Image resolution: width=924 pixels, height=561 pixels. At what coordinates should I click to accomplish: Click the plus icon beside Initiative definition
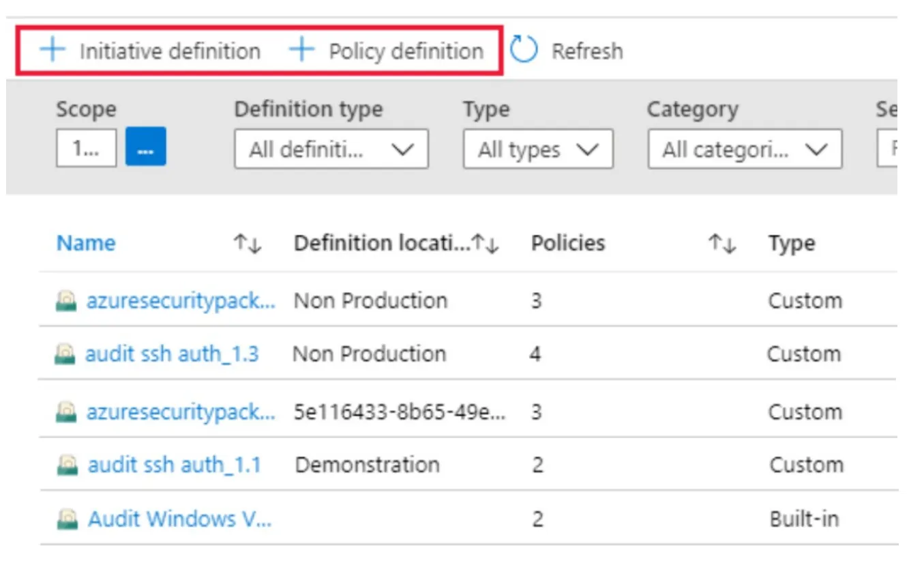[53, 51]
